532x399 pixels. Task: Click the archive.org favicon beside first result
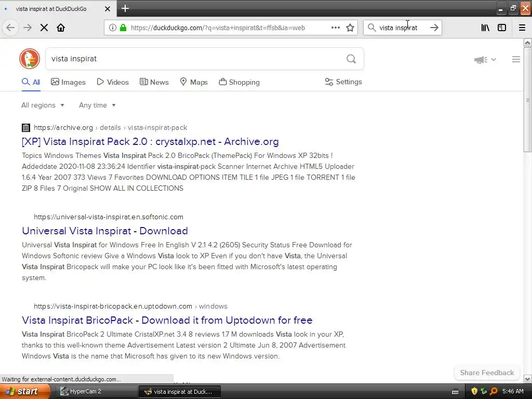(26, 128)
